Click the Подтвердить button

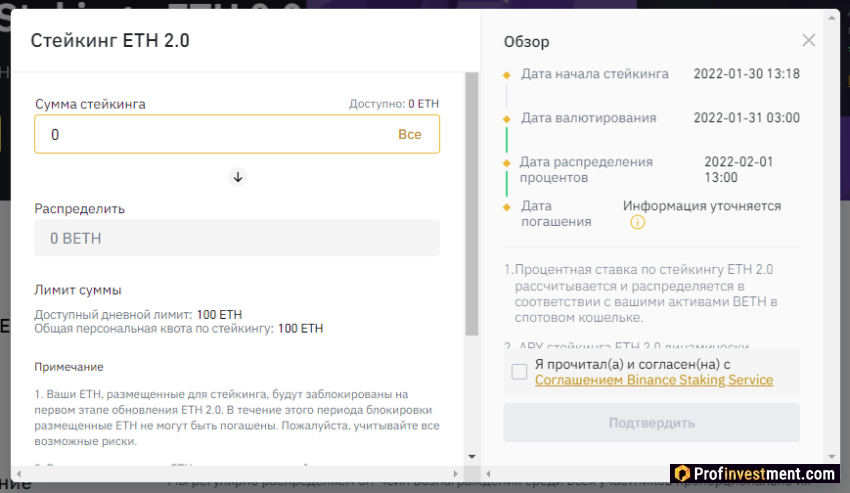click(652, 422)
